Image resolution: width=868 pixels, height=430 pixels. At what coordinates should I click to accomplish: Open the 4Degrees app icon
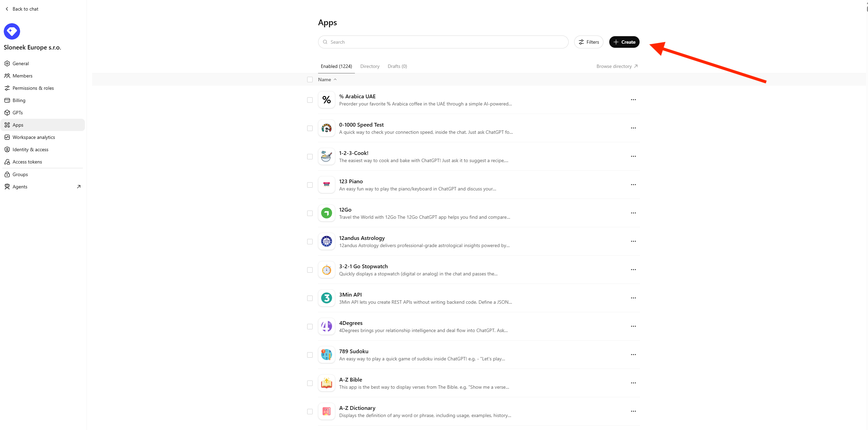(x=327, y=327)
